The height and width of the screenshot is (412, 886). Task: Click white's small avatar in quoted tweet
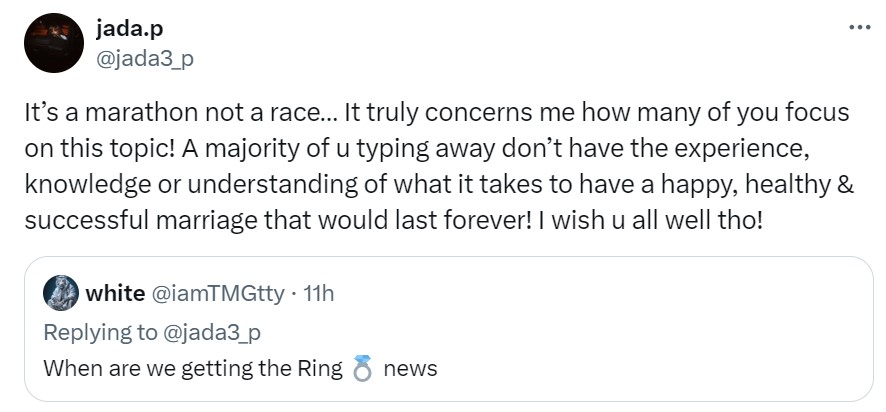click(61, 293)
